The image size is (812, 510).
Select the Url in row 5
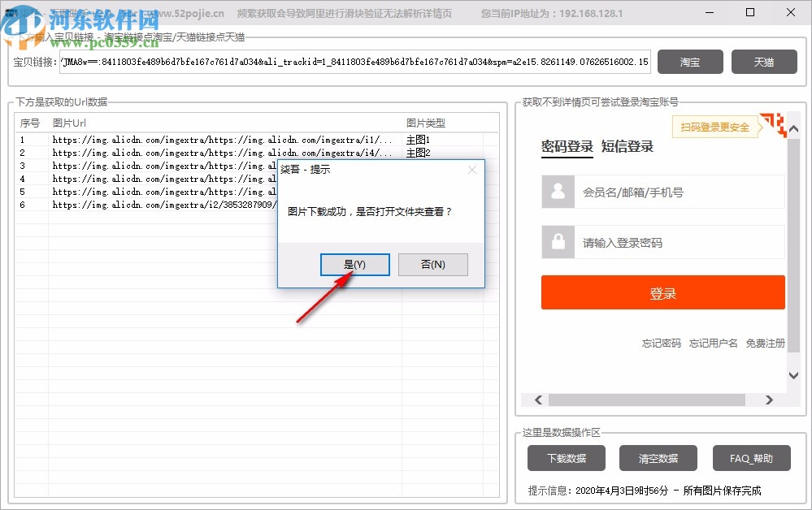point(164,192)
